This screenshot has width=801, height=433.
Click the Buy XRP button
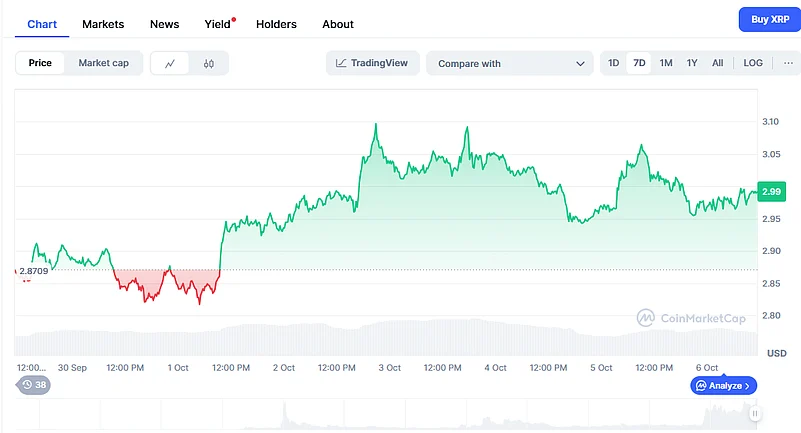click(767, 19)
